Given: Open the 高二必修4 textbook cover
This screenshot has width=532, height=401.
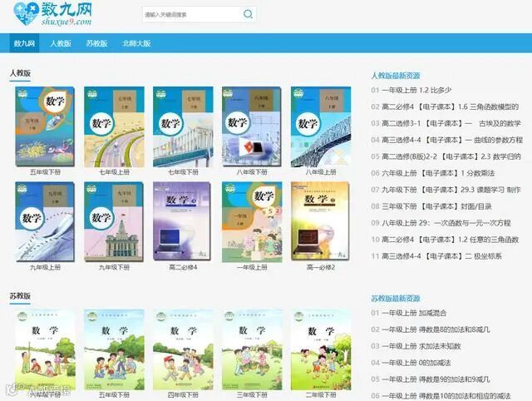Looking at the screenshot, I should 182,221.
